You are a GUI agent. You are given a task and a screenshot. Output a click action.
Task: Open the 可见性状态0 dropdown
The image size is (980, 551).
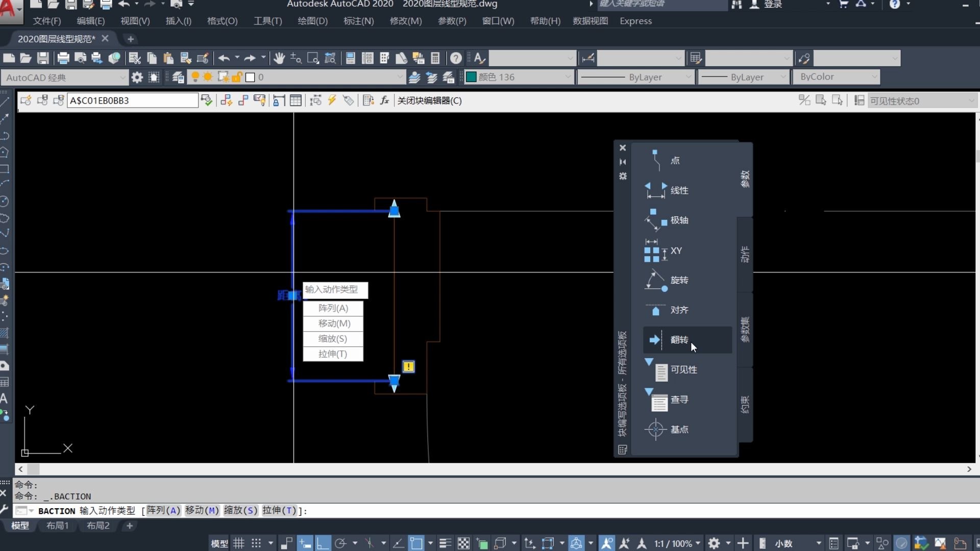point(922,101)
